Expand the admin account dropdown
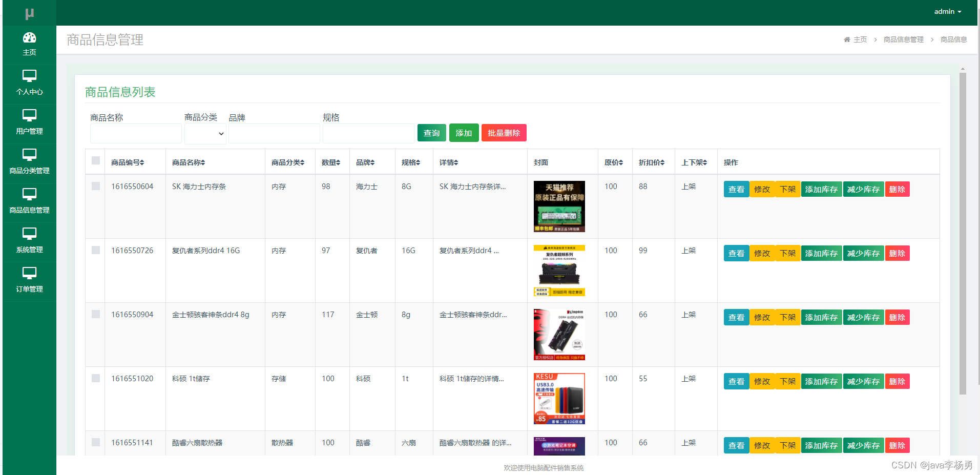The height and width of the screenshot is (475, 980). tap(947, 11)
